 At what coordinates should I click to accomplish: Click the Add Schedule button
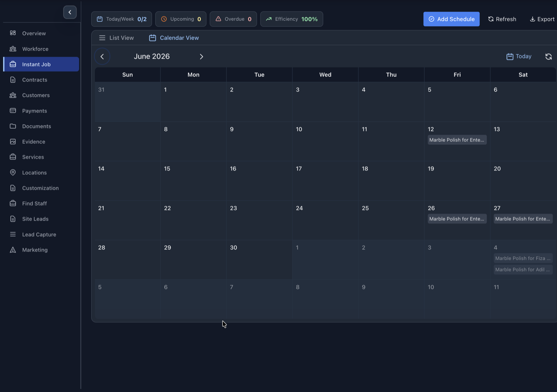click(451, 19)
